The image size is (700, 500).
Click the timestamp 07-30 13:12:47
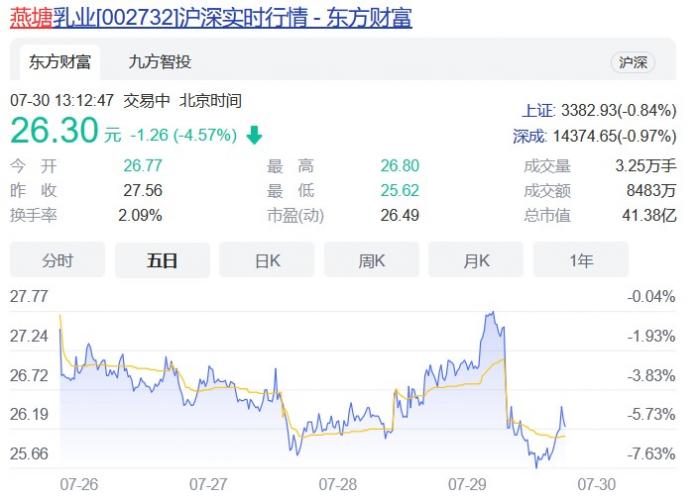62,100
